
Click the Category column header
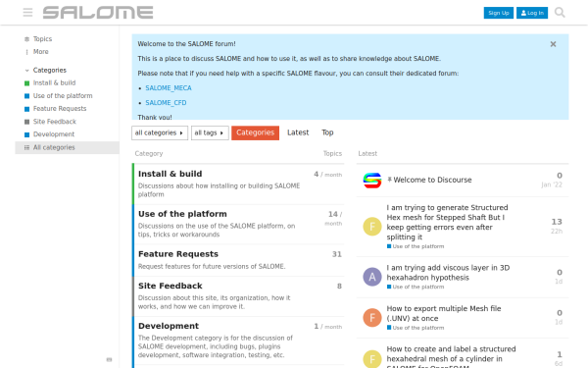tap(149, 154)
